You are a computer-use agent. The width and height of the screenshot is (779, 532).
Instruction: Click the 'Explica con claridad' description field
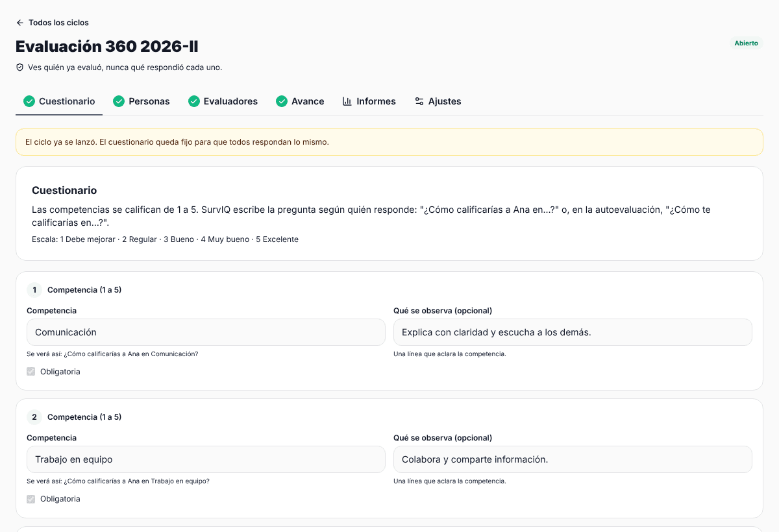point(573,332)
